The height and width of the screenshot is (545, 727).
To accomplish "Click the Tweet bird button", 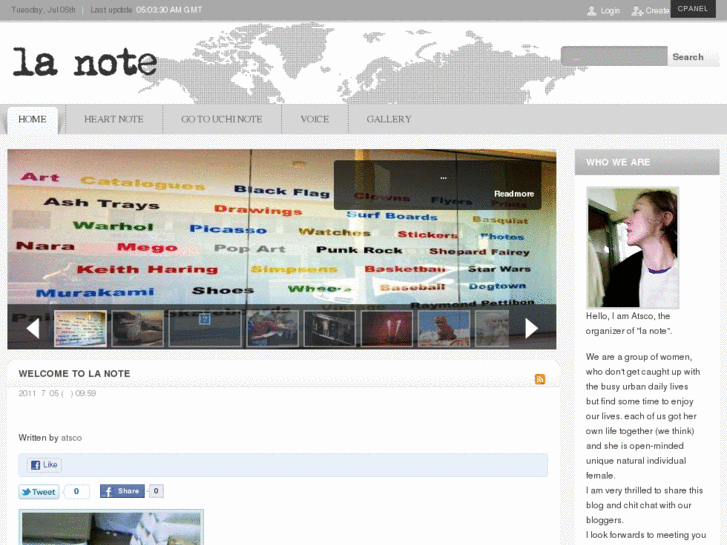I will [39, 492].
